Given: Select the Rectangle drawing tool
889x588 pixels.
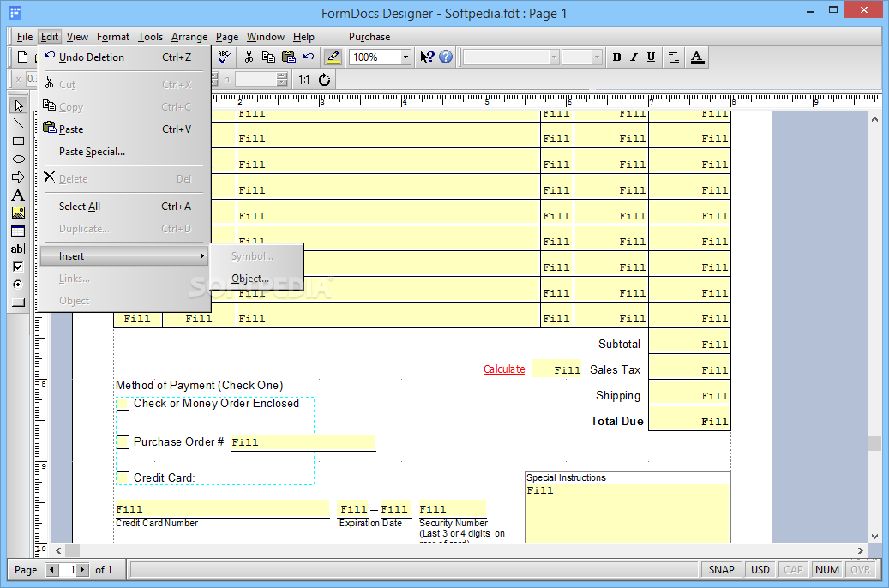Looking at the screenshot, I should 18,141.
